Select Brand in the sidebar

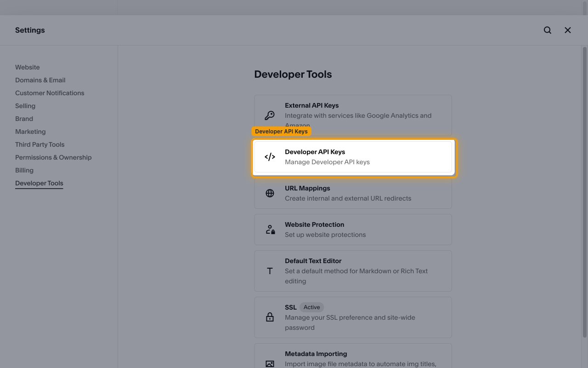(x=24, y=119)
